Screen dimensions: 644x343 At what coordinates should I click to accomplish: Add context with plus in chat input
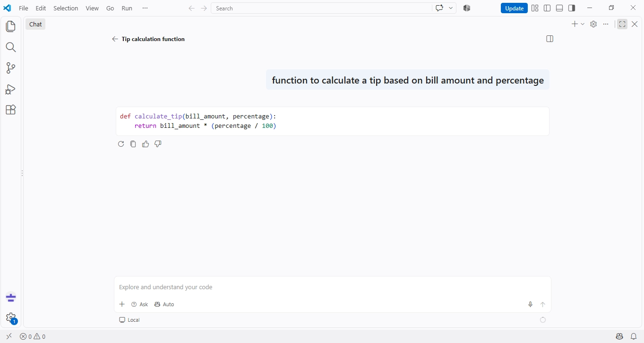[122, 304]
